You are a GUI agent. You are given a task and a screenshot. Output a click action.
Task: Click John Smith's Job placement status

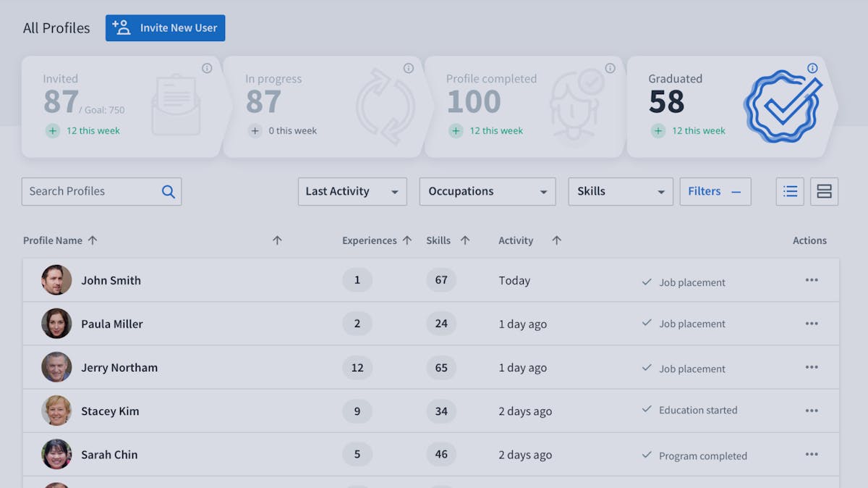[x=684, y=282]
